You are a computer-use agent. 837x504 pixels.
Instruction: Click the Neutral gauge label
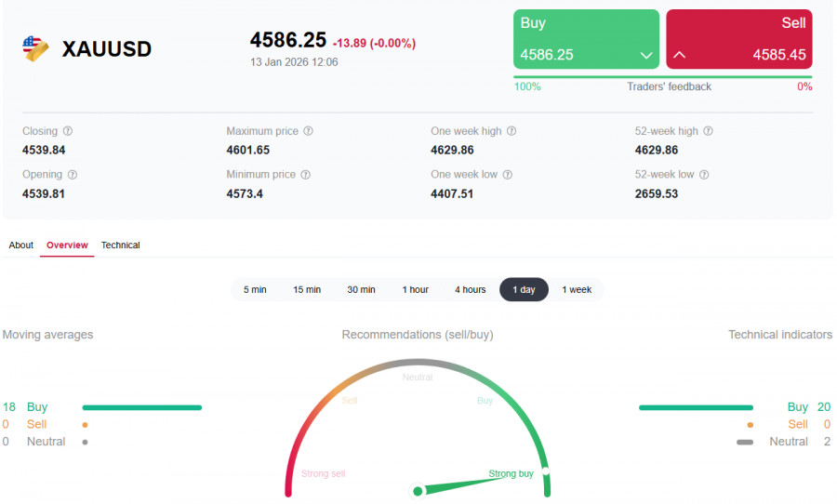[x=418, y=377]
